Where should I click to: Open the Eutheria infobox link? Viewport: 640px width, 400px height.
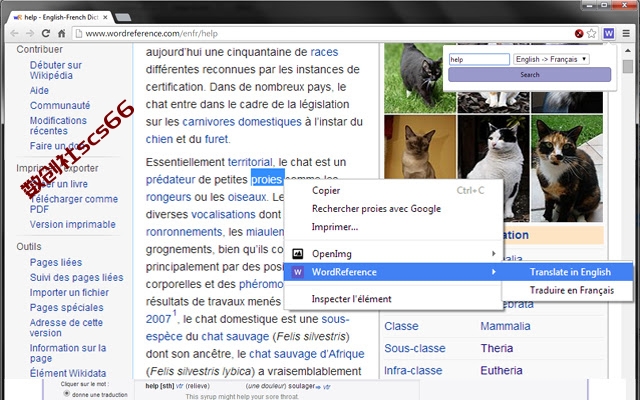(501, 370)
